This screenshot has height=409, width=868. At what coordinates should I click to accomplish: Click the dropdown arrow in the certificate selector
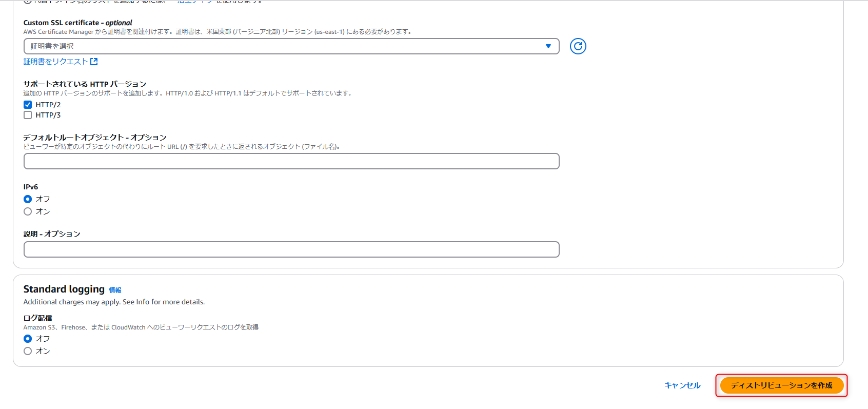coord(548,46)
